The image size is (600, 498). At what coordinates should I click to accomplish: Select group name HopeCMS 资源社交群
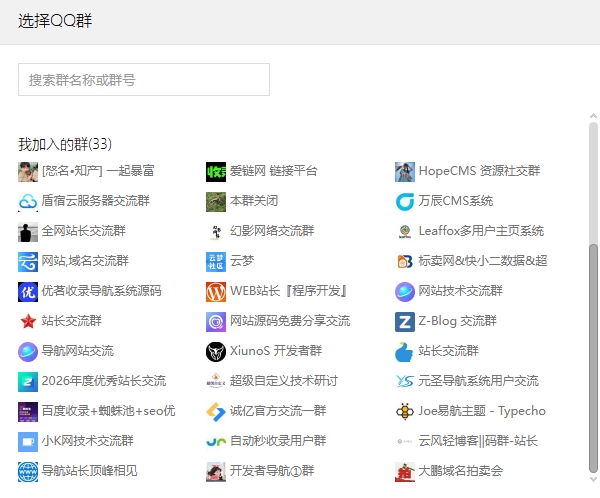479,171
